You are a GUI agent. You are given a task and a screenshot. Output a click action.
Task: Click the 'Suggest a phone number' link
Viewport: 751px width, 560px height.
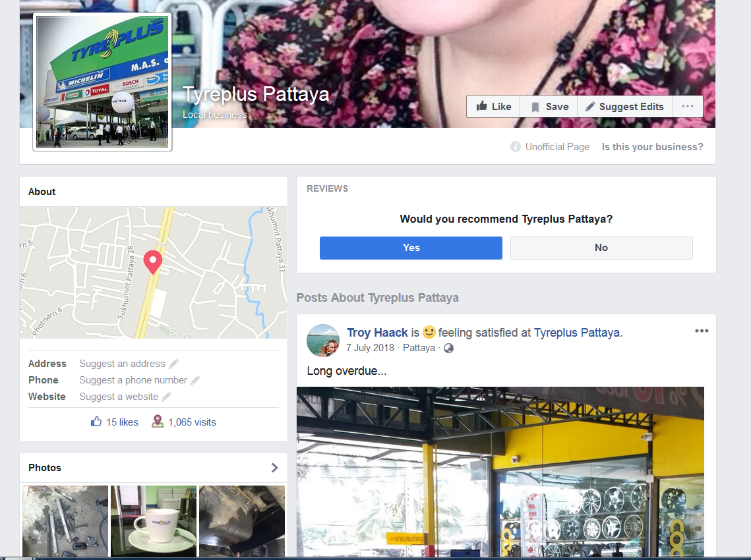133,380
